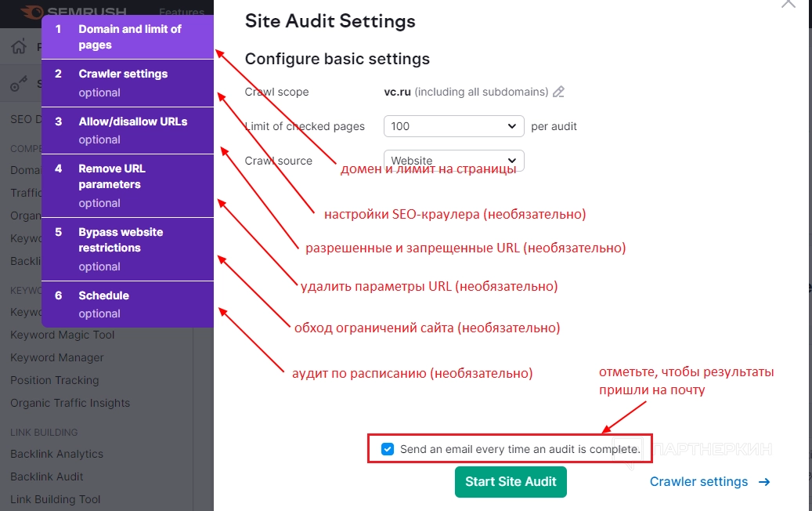Open the Remove URL parameters step
This screenshot has width=812, height=511.
click(127, 185)
